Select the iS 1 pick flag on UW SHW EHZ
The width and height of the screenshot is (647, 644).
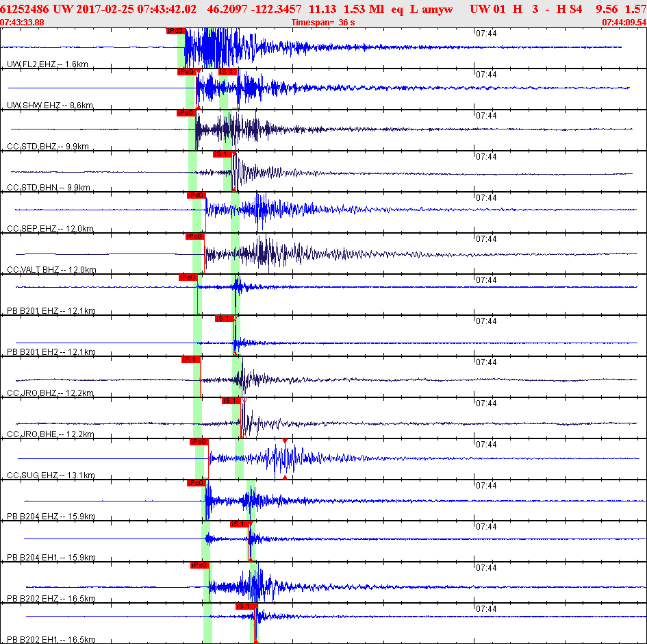pyautogui.click(x=227, y=72)
